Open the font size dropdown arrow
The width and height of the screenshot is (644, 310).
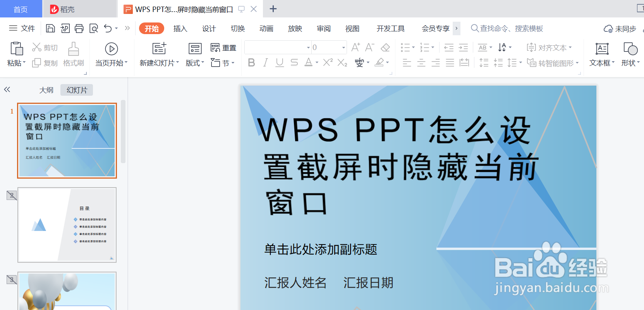343,48
